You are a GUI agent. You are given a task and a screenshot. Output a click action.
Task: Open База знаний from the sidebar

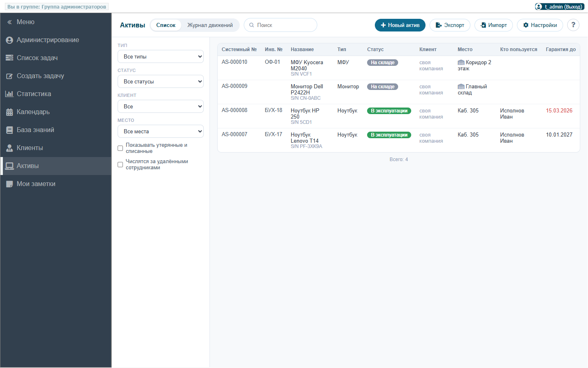pyautogui.click(x=56, y=130)
